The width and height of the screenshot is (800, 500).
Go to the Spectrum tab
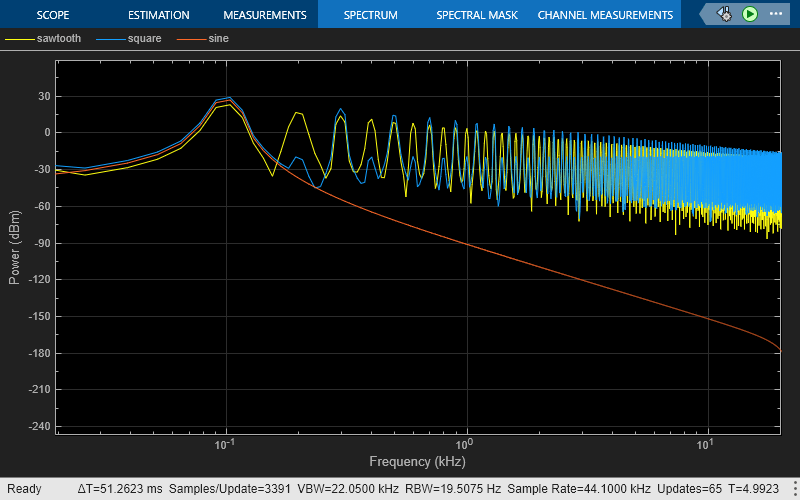(x=370, y=15)
